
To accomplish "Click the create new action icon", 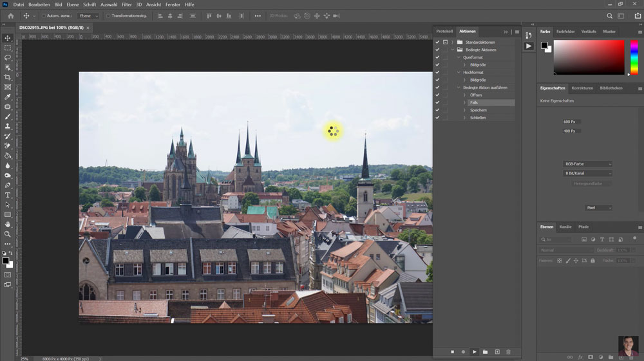I will click(x=497, y=352).
